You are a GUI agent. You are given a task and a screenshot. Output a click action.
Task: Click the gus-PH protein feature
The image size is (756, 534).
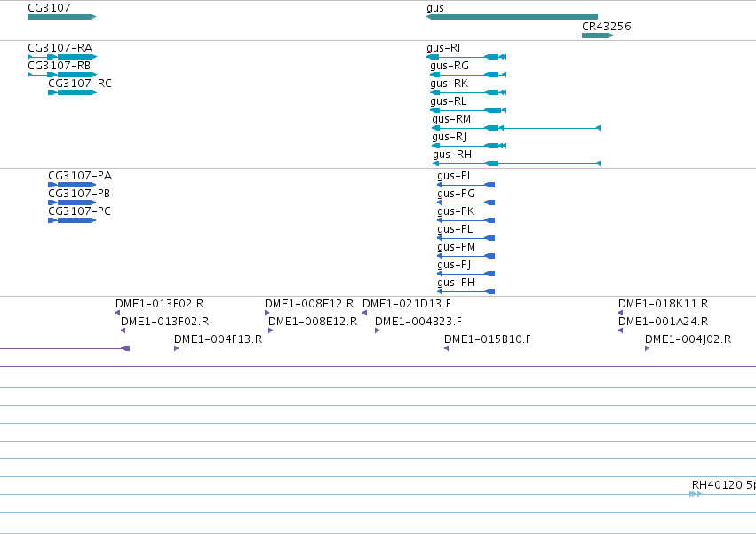(x=466, y=291)
